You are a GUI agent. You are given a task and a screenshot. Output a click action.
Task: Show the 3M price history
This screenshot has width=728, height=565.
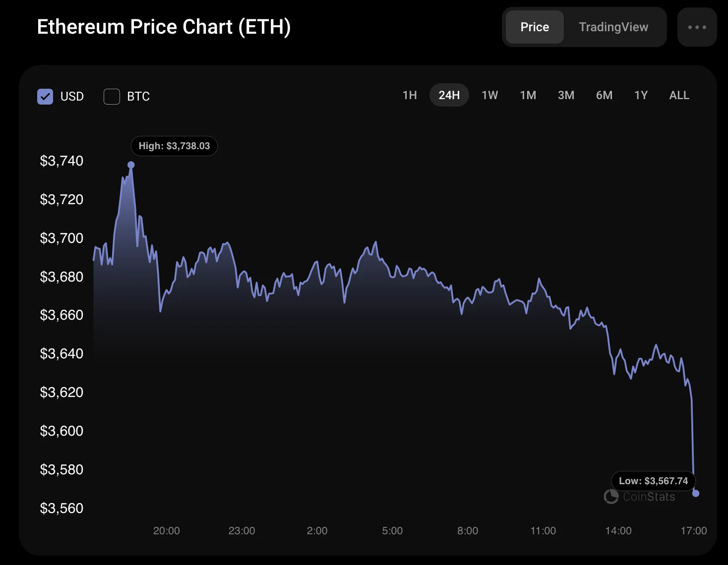point(566,95)
